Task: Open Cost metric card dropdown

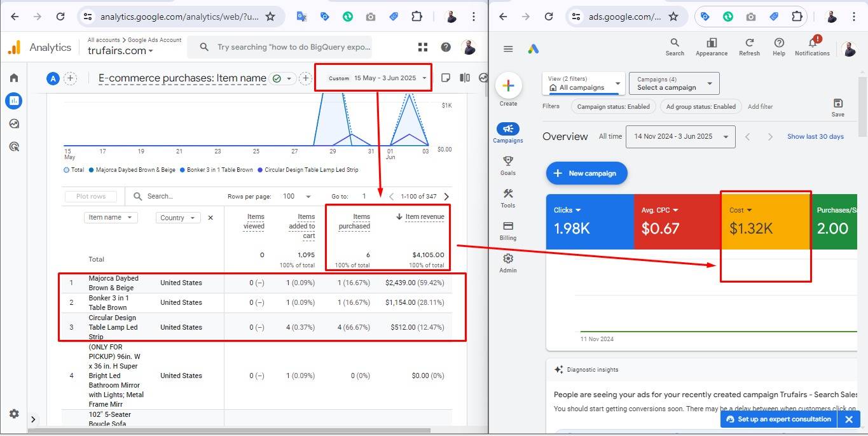Action: click(741, 210)
